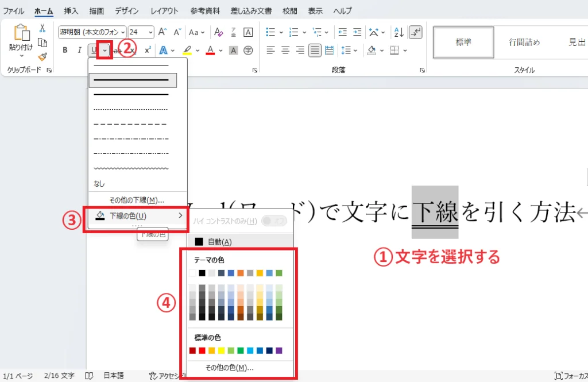
Task: Decrease font size with small A button
Action: coord(177,32)
